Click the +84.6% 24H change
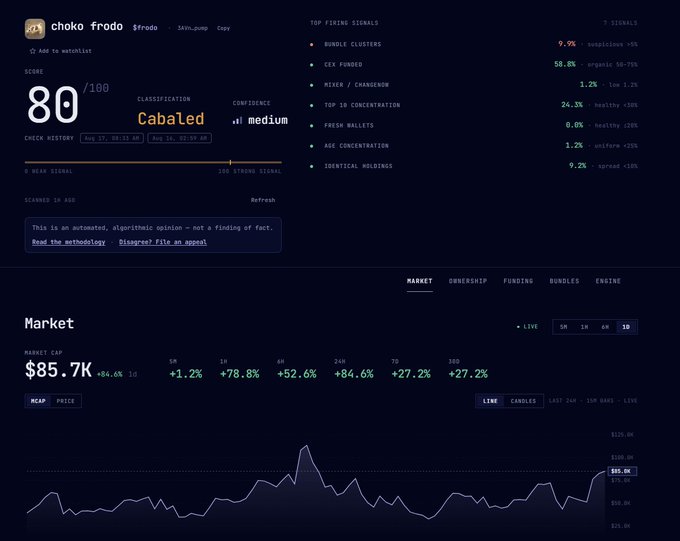The height and width of the screenshot is (541, 680). (354, 374)
